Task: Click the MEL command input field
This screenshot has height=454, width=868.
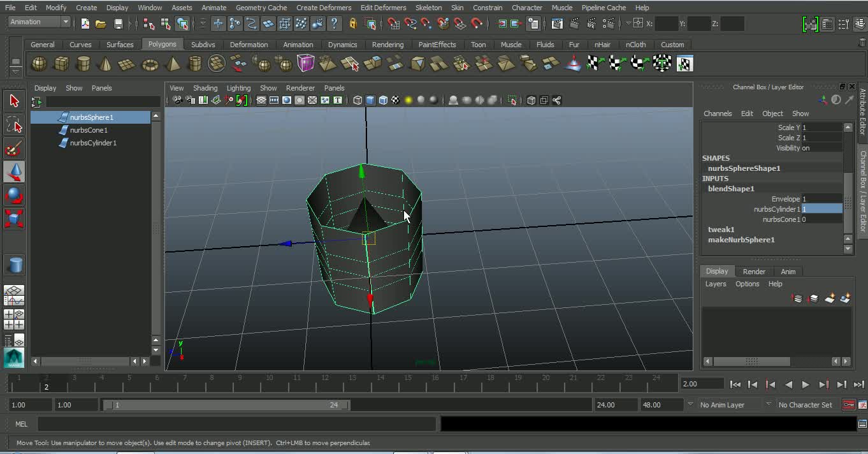Action: [236, 423]
